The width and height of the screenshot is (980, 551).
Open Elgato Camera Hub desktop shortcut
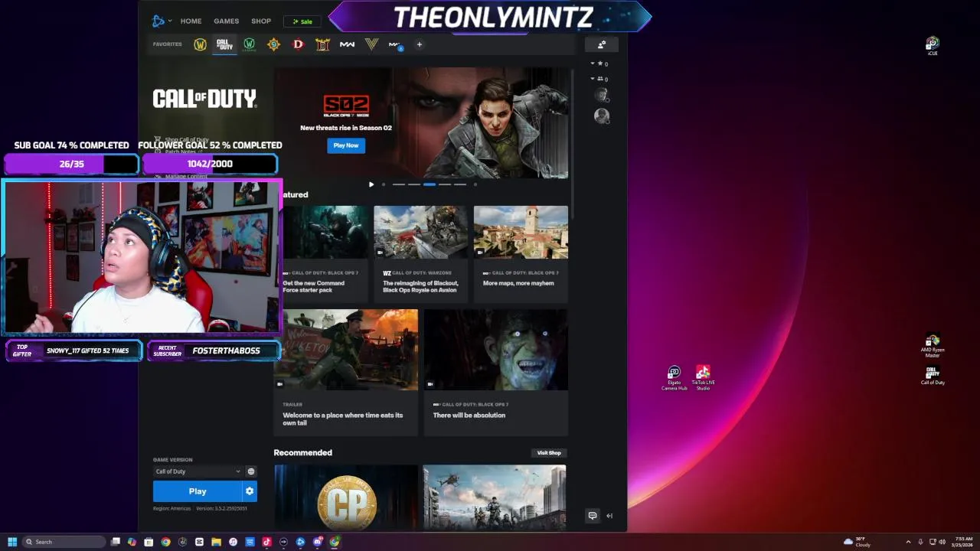[x=674, y=378]
